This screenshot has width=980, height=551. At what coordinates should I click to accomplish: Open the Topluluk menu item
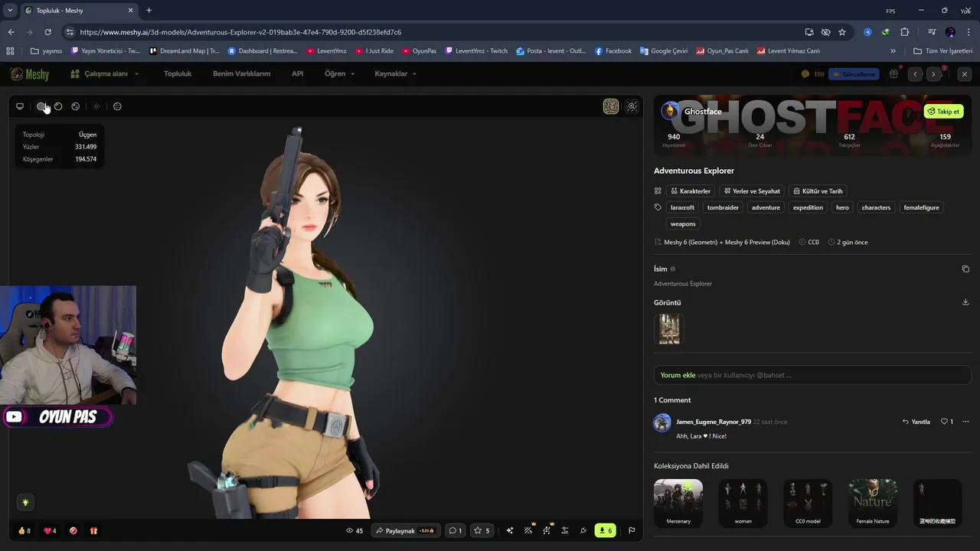pyautogui.click(x=178, y=73)
